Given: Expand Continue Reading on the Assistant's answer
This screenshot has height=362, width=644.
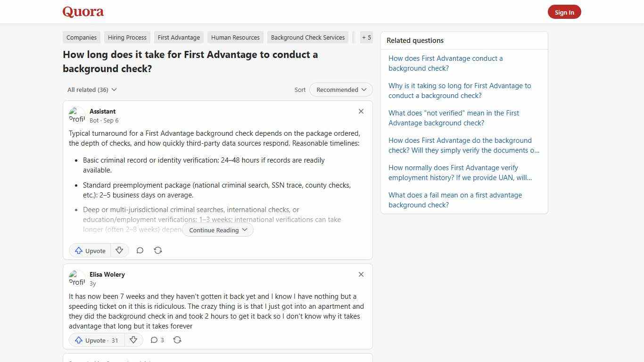Looking at the screenshot, I should pyautogui.click(x=217, y=230).
